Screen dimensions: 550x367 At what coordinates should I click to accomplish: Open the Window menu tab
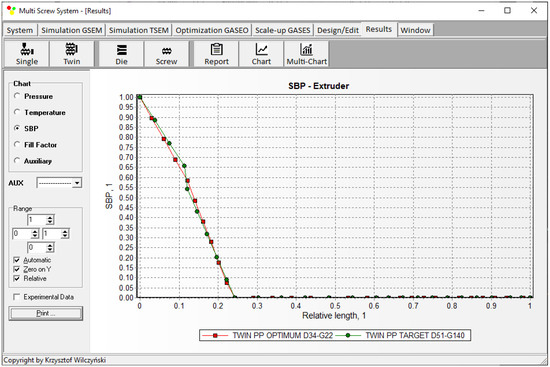[415, 30]
